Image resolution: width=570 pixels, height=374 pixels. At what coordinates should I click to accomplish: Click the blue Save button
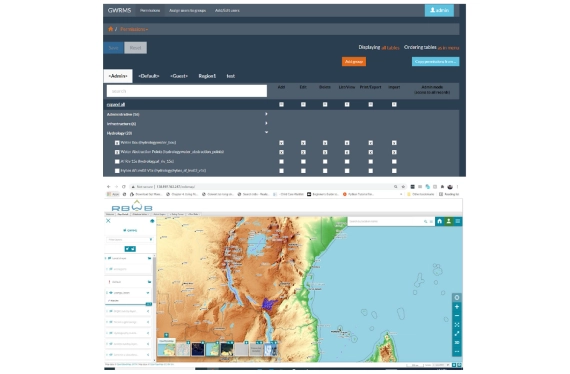point(113,48)
